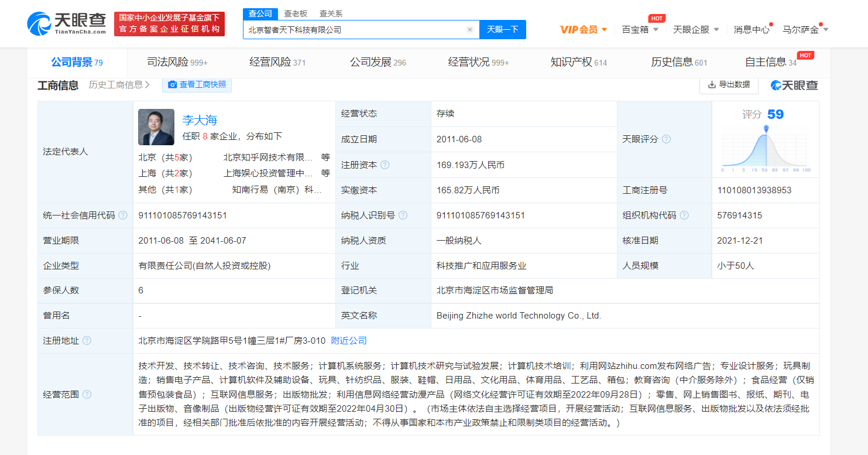Select the 查关系 search tab
This screenshot has width=868, height=455.
(x=331, y=13)
